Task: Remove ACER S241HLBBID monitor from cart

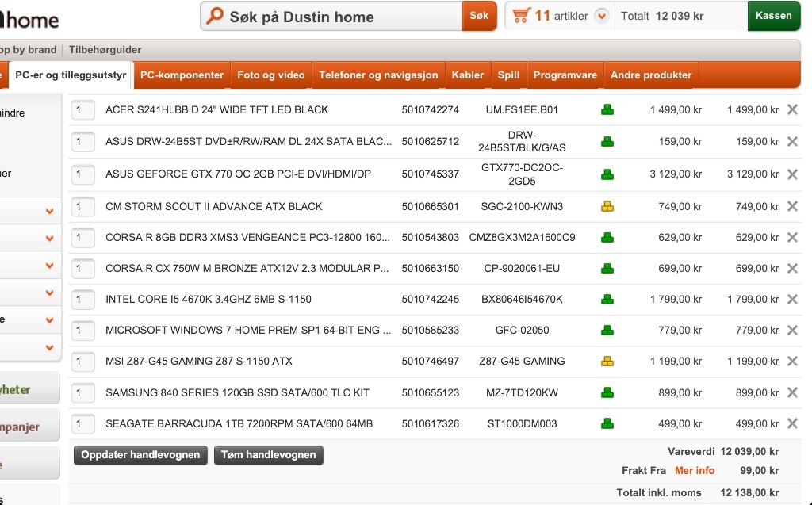Action: pos(792,109)
